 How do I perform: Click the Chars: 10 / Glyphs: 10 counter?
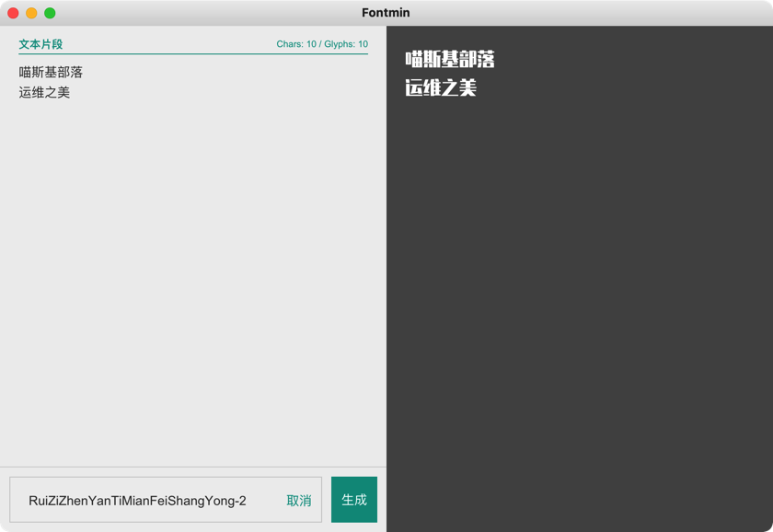322,44
